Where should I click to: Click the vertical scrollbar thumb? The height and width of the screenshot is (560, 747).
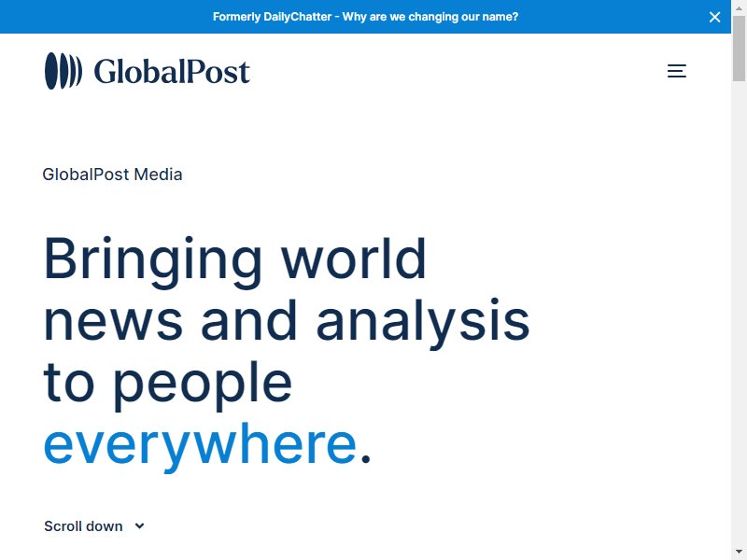pyautogui.click(x=739, y=48)
